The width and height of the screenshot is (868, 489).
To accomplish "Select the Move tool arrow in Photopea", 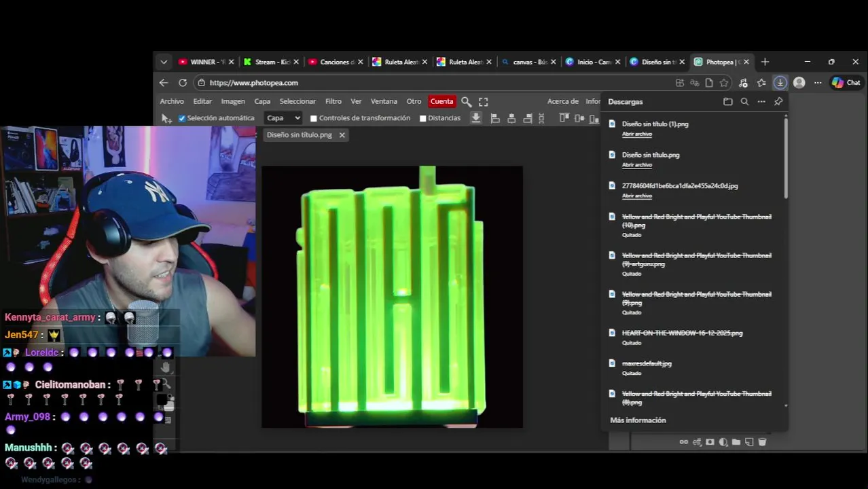I will [x=166, y=118].
